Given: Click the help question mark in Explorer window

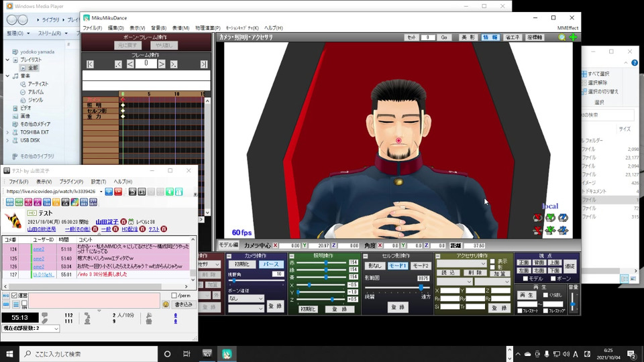Looking at the screenshot, I should (635, 63).
